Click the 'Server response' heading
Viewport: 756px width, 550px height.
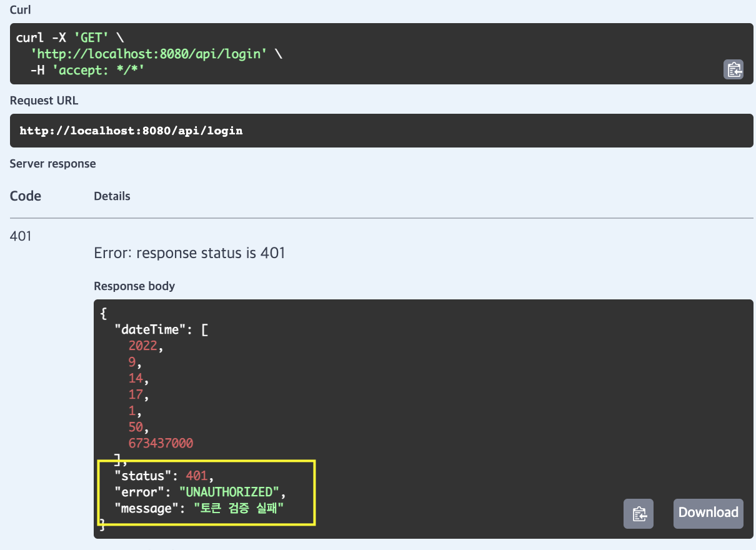click(x=53, y=164)
